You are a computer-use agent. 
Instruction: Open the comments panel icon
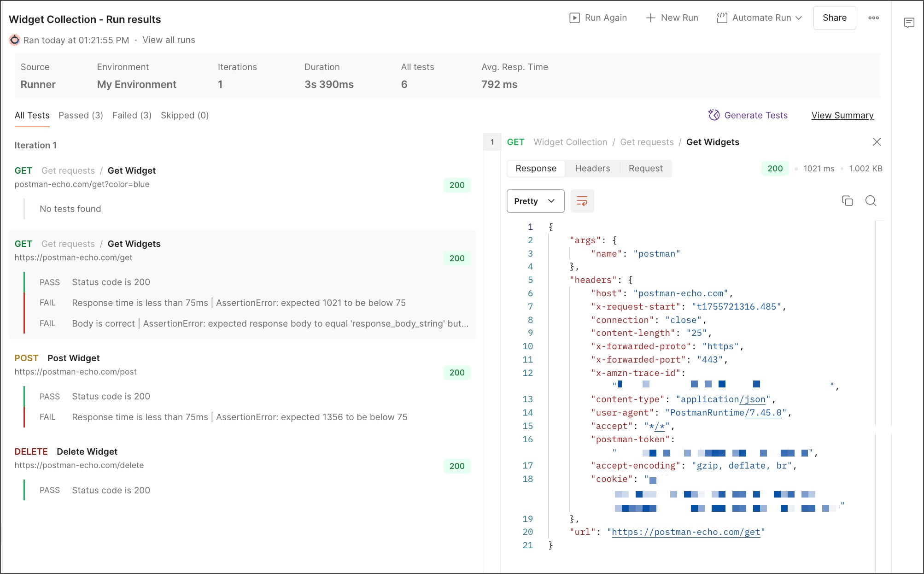point(909,23)
